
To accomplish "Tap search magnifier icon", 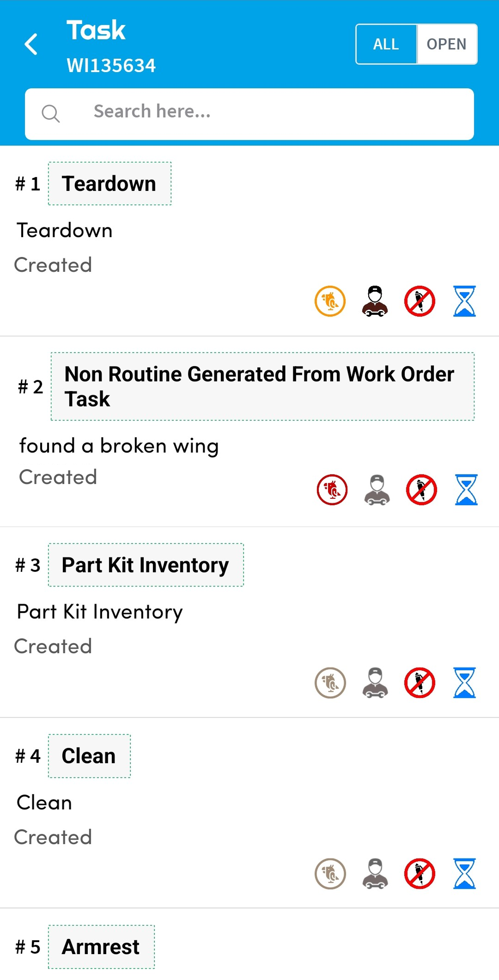I will click(x=50, y=113).
